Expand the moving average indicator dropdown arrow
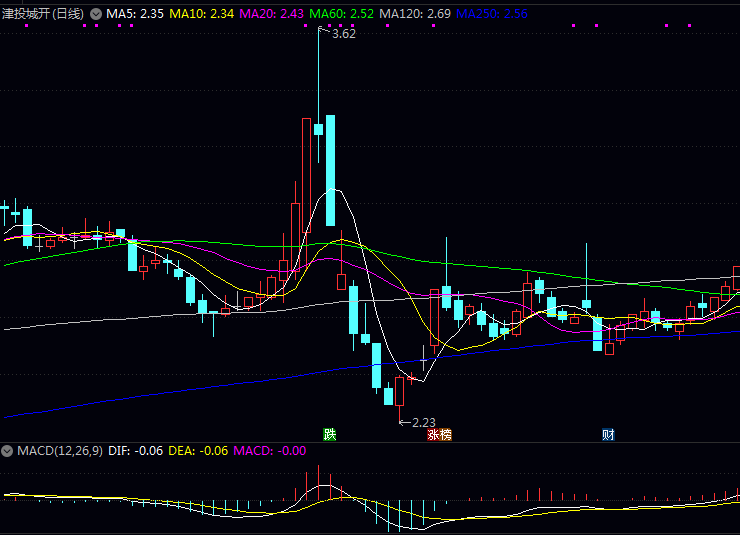740x535 pixels. point(96,14)
